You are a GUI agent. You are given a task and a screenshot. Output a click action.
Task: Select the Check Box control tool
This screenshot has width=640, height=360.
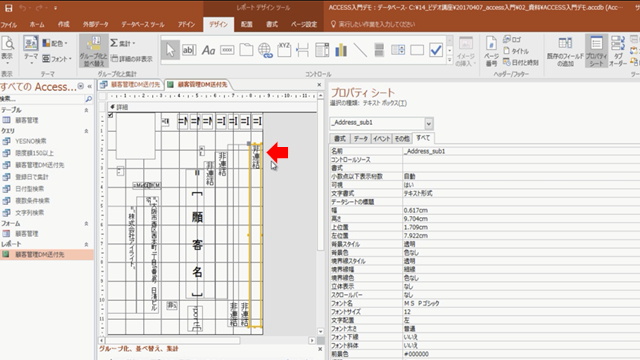click(x=436, y=50)
